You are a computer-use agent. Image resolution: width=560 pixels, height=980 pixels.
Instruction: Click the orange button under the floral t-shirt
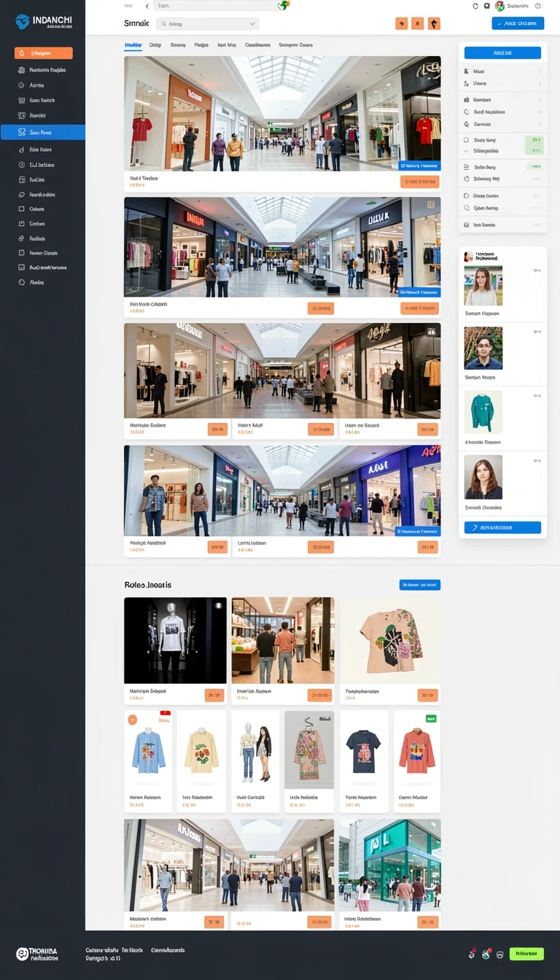click(428, 696)
